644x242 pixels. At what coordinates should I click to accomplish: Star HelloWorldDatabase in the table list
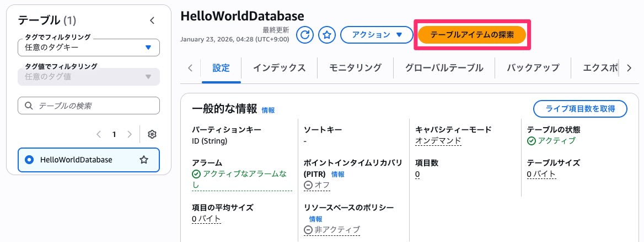(144, 160)
